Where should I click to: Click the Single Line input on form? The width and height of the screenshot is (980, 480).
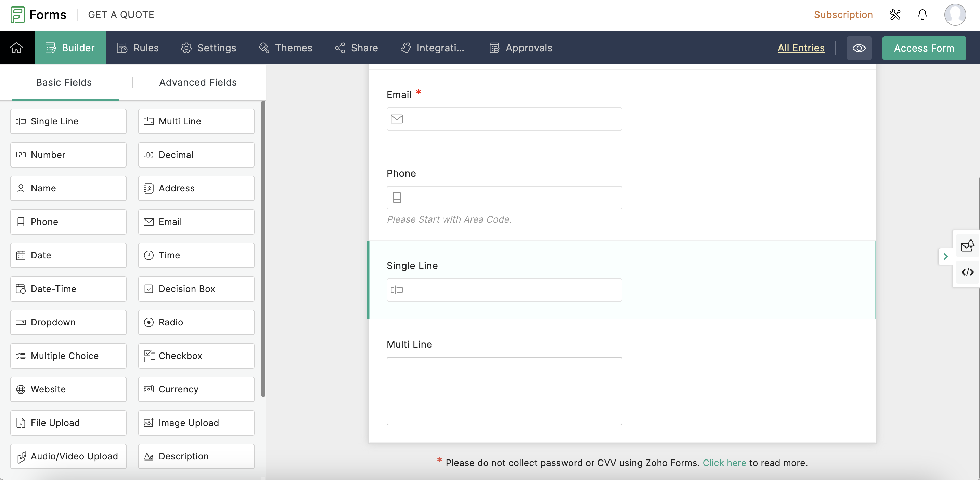(x=504, y=290)
